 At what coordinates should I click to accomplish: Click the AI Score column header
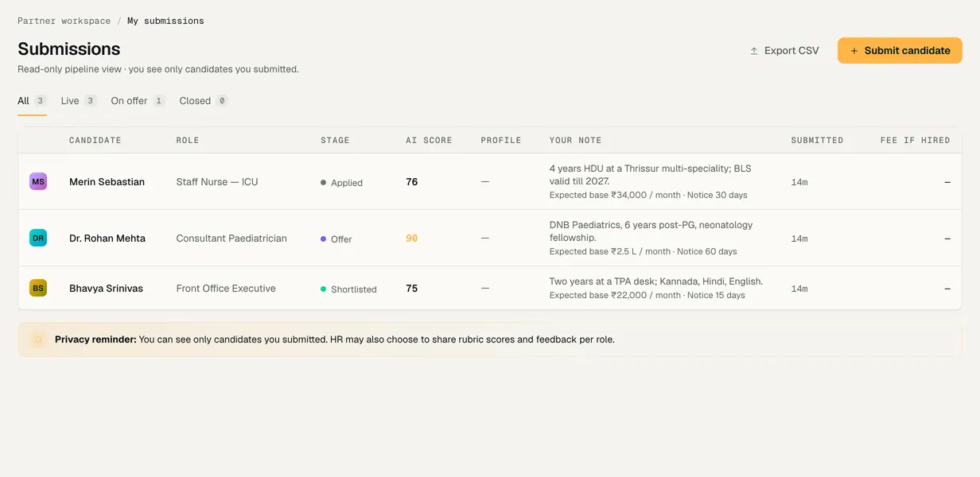point(429,140)
